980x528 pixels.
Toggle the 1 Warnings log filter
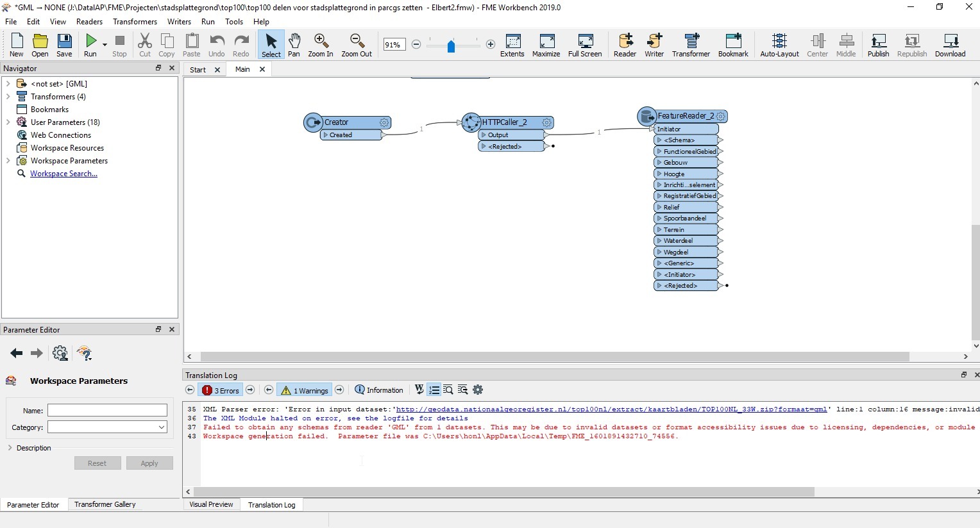click(x=305, y=390)
